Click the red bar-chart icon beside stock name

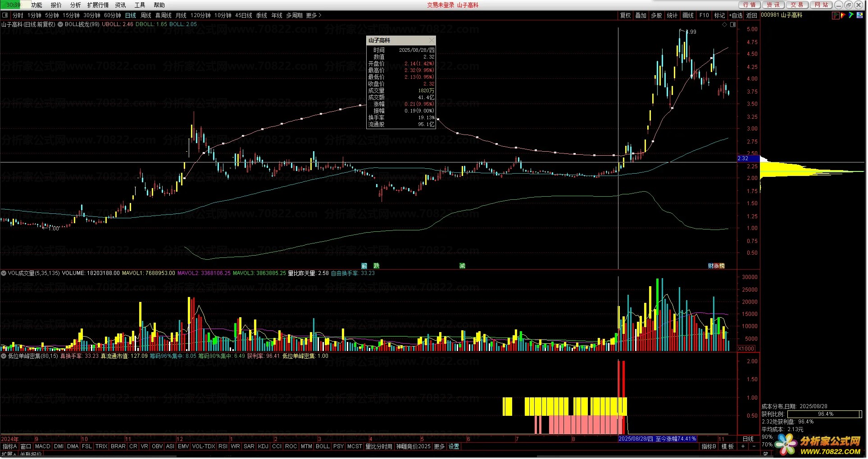coord(836,15)
